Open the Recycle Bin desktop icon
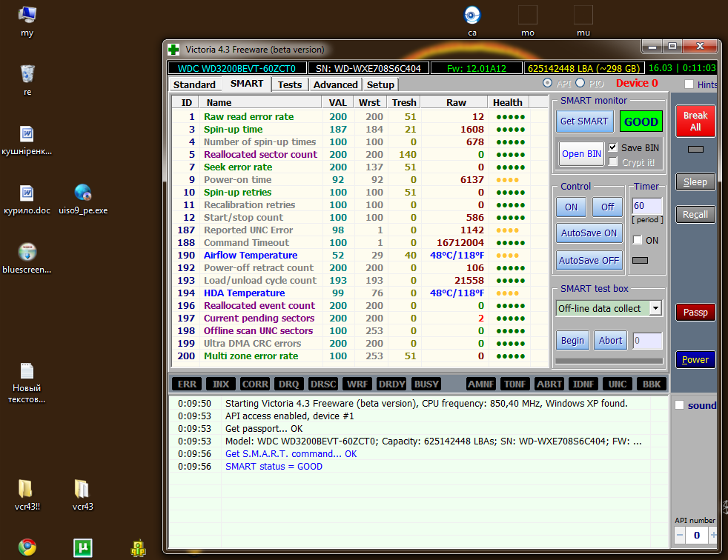This screenshot has width=728, height=560. pos(27,75)
